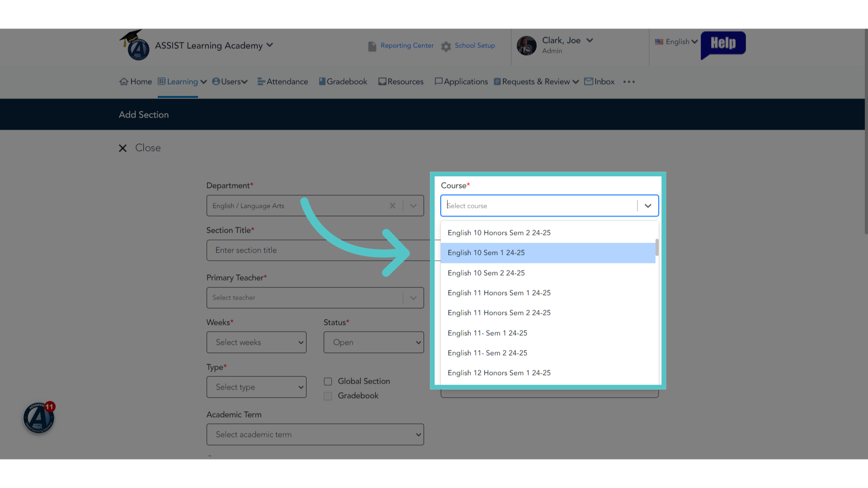Viewport: 868px width, 488px height.
Task: Clear the English / Language Arts department selection
Action: [x=392, y=206]
